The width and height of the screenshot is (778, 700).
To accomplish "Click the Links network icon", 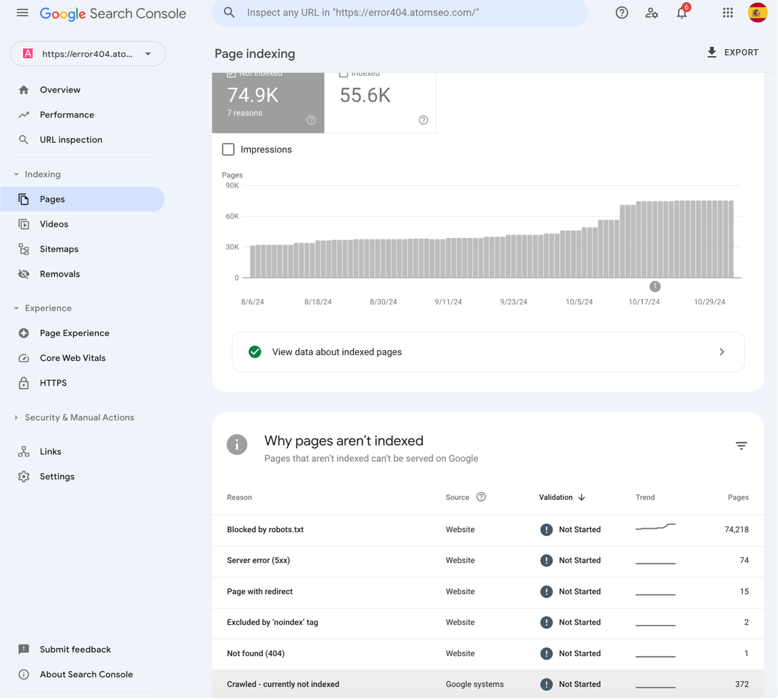I will coord(24,452).
